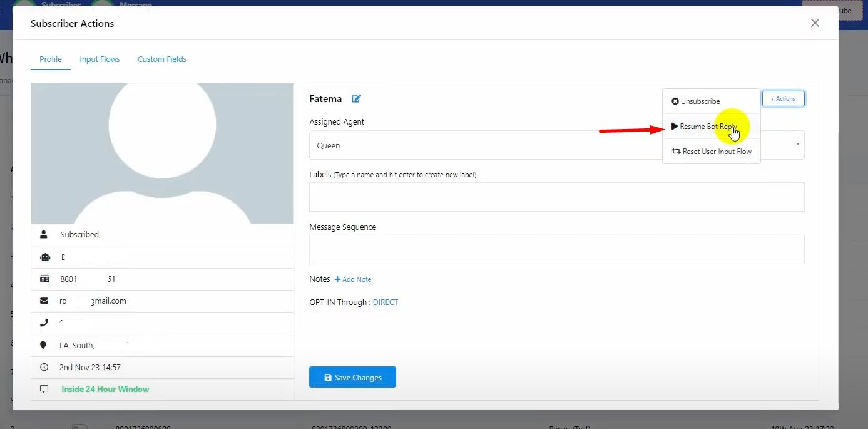Select Reset User Input Flow option

pyautogui.click(x=712, y=152)
